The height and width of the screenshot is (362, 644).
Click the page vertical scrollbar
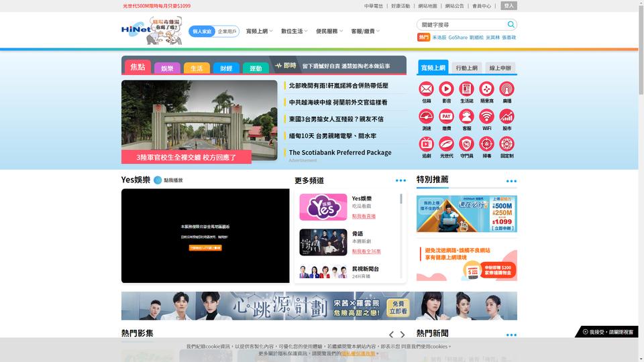tap(641, 49)
